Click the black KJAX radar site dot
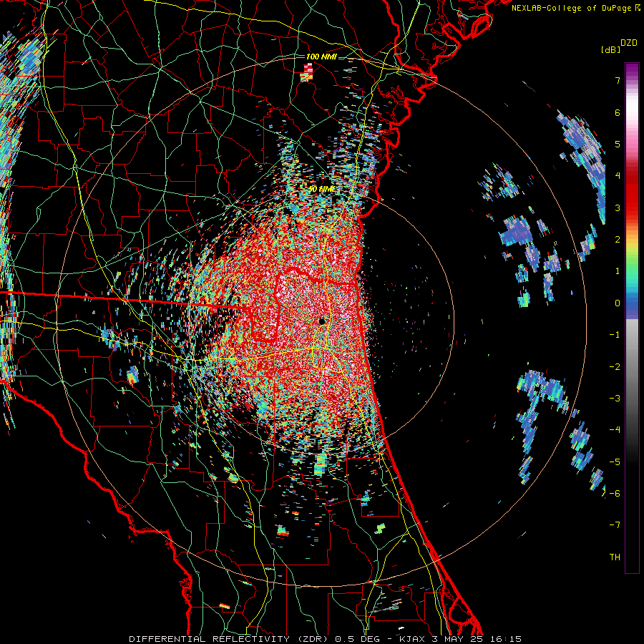644x644 pixels. click(322, 321)
